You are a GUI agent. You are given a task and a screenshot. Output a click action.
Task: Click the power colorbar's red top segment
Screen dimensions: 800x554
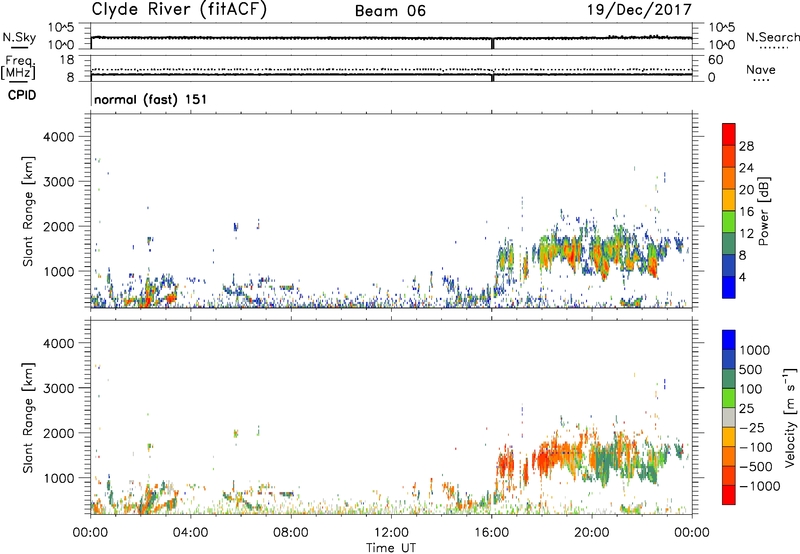(729, 134)
